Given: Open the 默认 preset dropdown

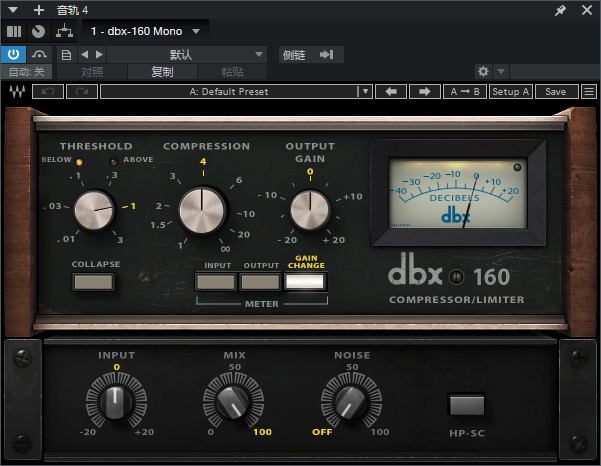Looking at the screenshot, I should point(187,55).
